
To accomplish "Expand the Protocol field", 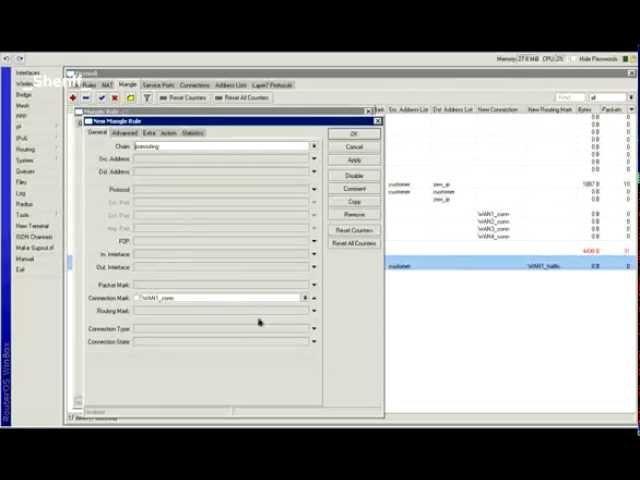I will [314, 189].
